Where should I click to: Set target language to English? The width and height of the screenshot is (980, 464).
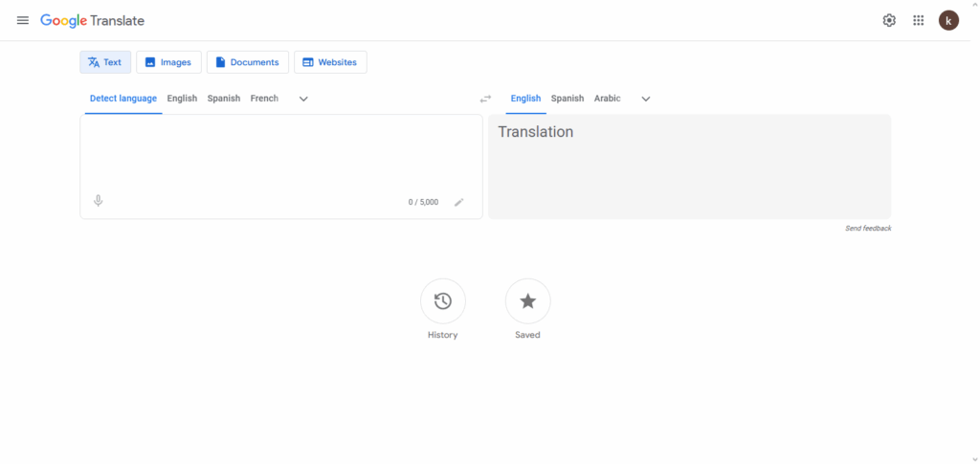click(x=525, y=99)
